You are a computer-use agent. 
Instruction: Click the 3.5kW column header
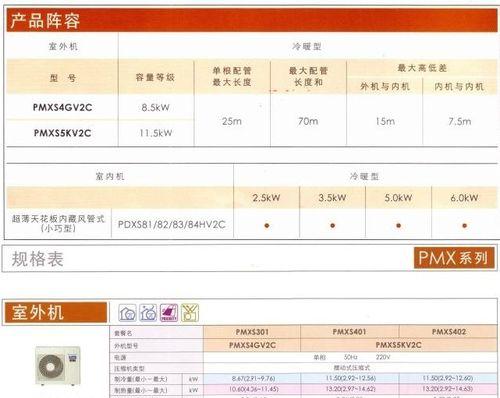point(332,198)
